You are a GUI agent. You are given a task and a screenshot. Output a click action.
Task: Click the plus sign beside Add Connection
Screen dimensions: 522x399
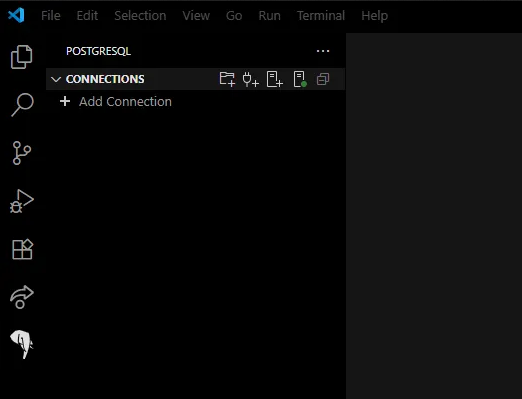coord(65,101)
